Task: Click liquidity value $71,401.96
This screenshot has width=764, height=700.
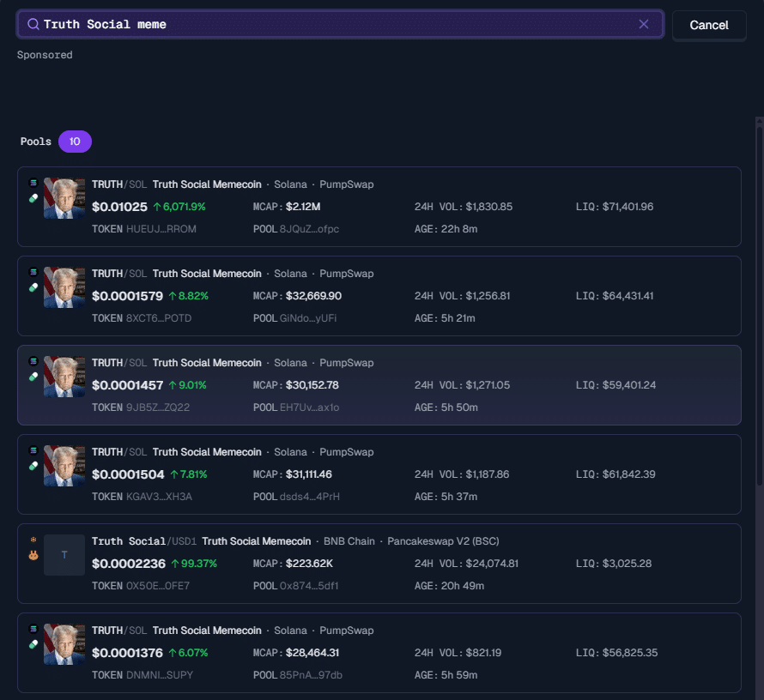Action: tap(628, 207)
